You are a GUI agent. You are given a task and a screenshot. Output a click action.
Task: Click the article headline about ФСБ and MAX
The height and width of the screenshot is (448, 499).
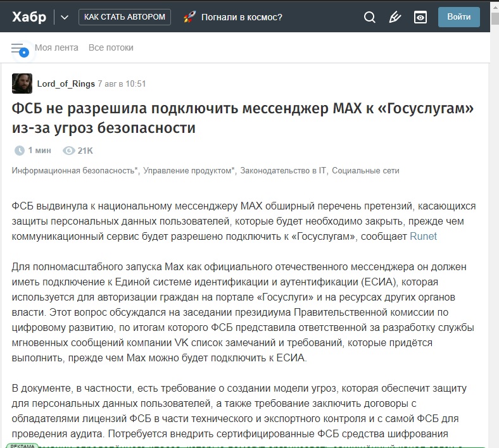(x=243, y=118)
